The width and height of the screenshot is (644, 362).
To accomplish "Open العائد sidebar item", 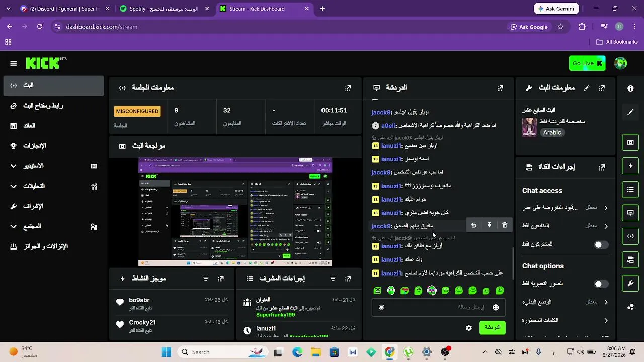I will click(53, 126).
